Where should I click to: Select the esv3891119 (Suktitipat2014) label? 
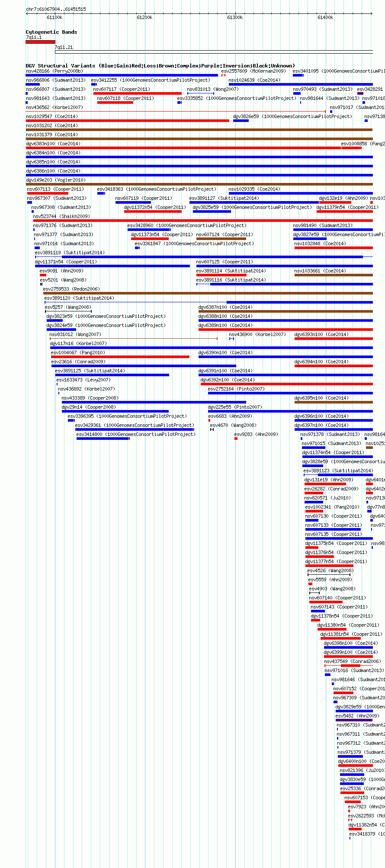click(70, 253)
